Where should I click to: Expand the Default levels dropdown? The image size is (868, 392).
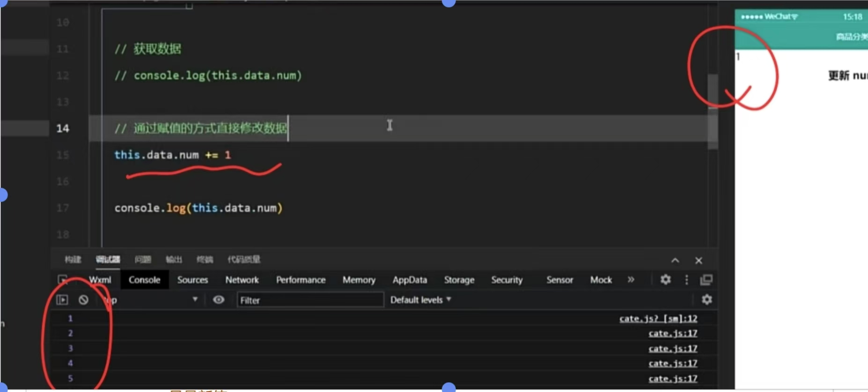click(x=420, y=300)
